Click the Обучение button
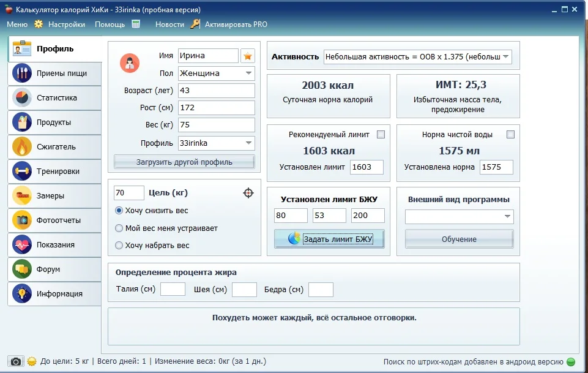The height and width of the screenshot is (373, 588). pos(460,239)
